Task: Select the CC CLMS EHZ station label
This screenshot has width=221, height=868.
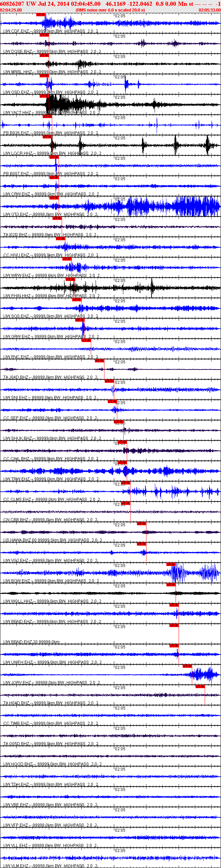Action: [x=52, y=499]
